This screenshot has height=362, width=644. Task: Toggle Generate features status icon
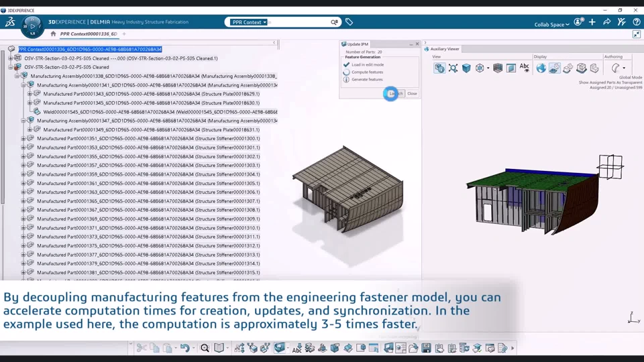pos(346,79)
